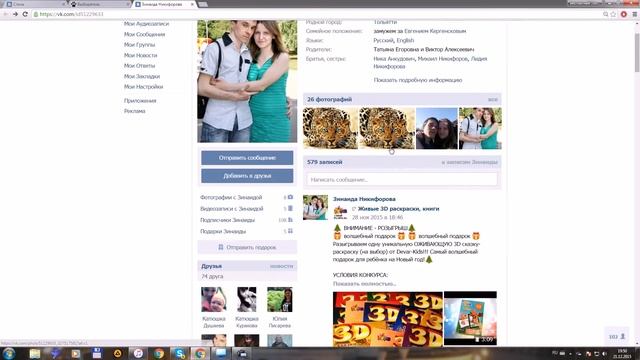The height and width of the screenshot is (360, 640).
Task: Click Отправить подарок button
Action: (247, 247)
